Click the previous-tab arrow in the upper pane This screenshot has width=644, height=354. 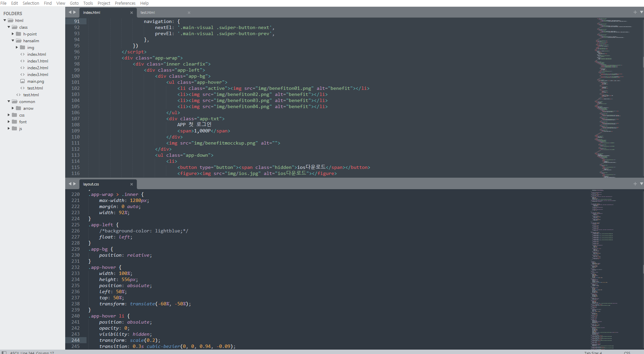point(70,12)
